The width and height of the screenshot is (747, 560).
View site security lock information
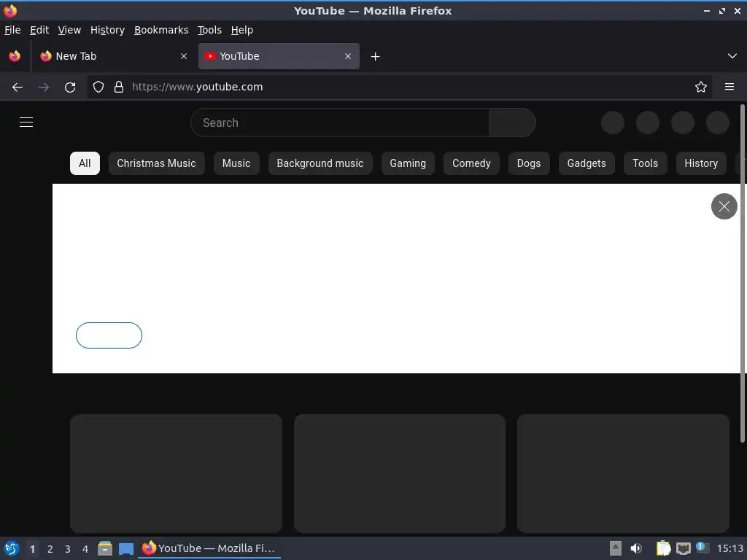(x=119, y=87)
